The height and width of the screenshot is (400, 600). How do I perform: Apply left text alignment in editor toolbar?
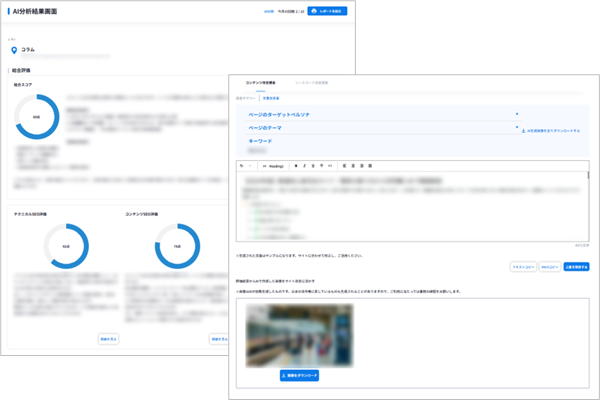pos(344,165)
